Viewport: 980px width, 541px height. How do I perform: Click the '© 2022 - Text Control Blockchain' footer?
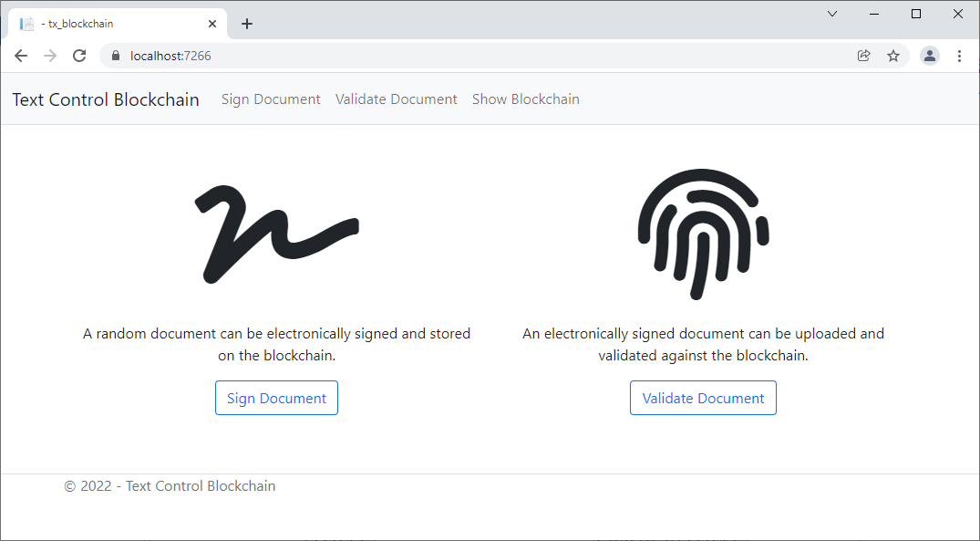click(x=170, y=486)
